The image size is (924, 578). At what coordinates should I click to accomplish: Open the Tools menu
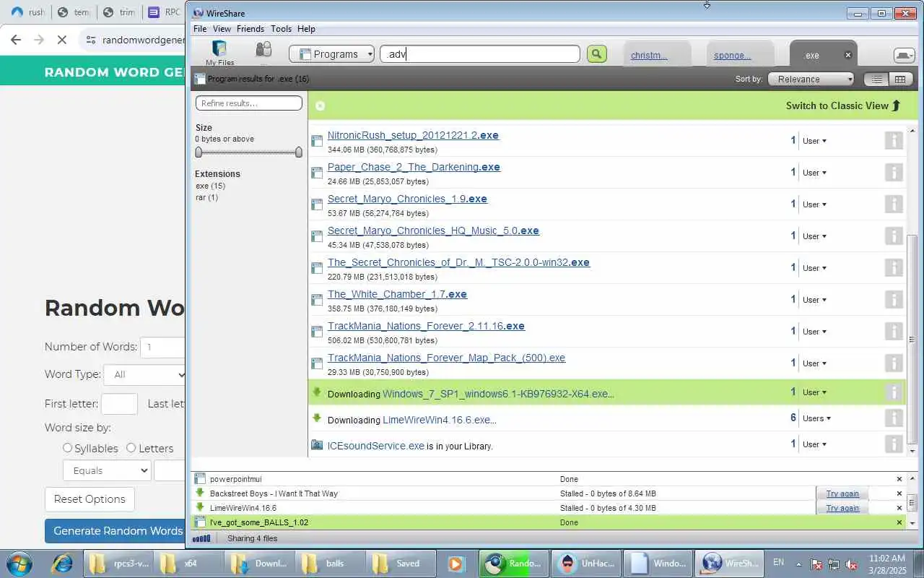281,29
